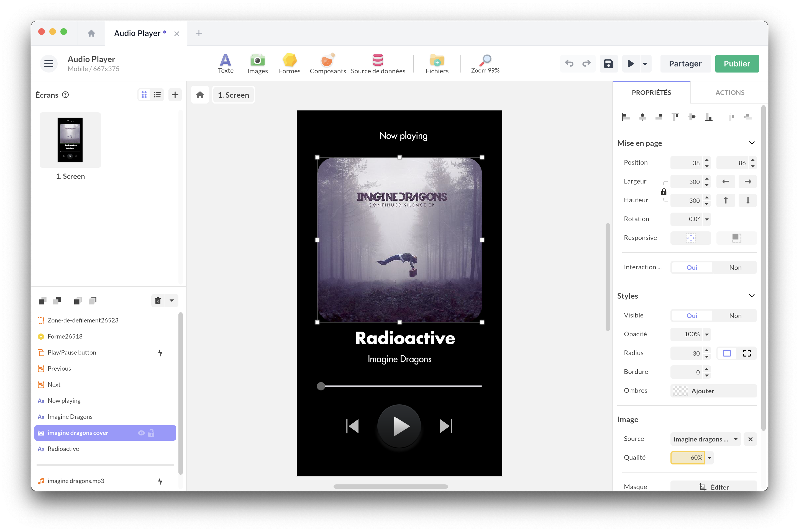
Task: Collapse the Mise en page section
Action: tap(751, 143)
